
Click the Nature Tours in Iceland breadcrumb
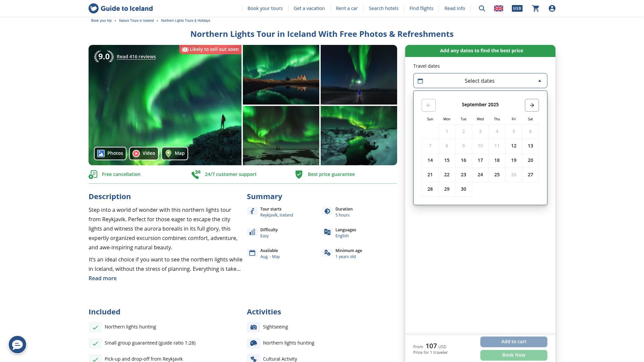136,21
